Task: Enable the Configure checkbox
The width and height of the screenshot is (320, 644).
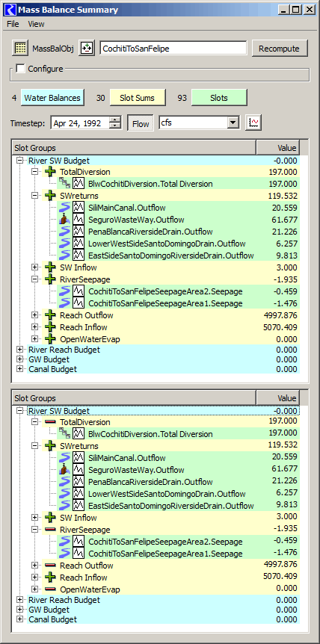Action: tap(20, 69)
